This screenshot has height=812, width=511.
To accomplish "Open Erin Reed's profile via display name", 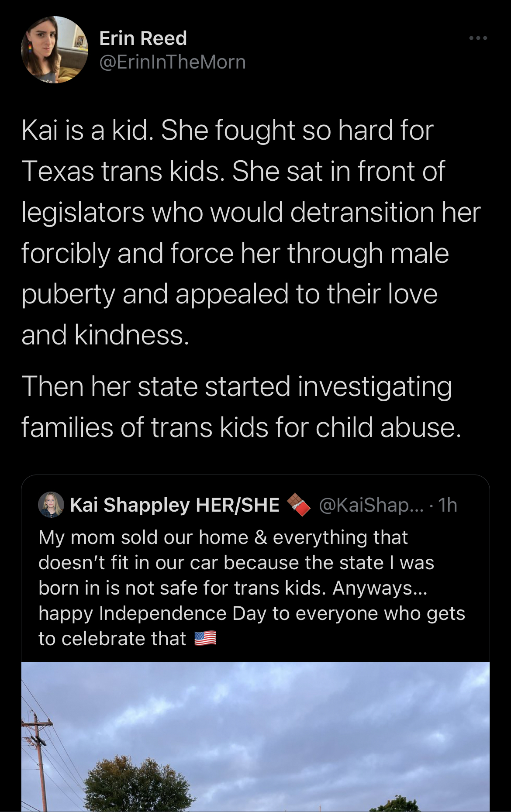I will pos(143,38).
